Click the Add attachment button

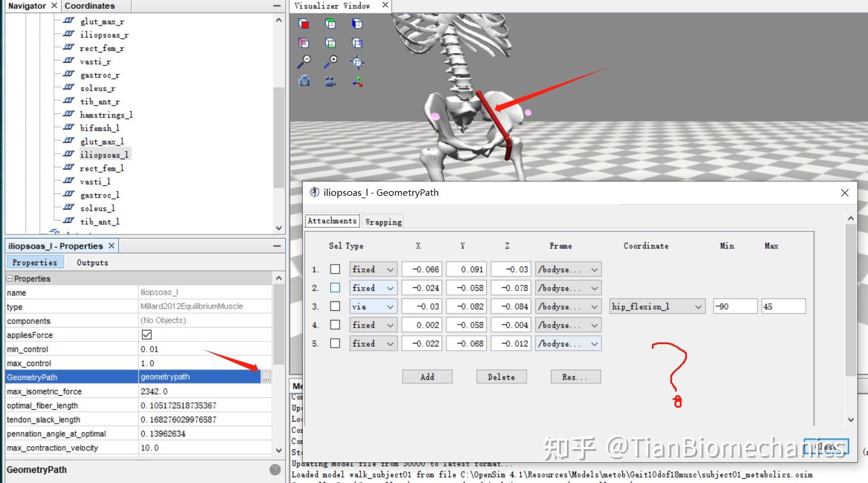tap(427, 376)
